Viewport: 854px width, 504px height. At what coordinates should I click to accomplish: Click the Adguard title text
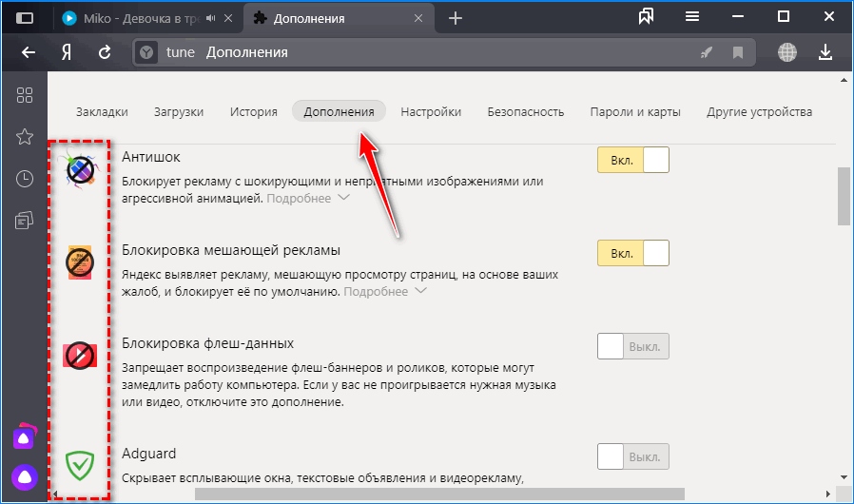click(148, 454)
